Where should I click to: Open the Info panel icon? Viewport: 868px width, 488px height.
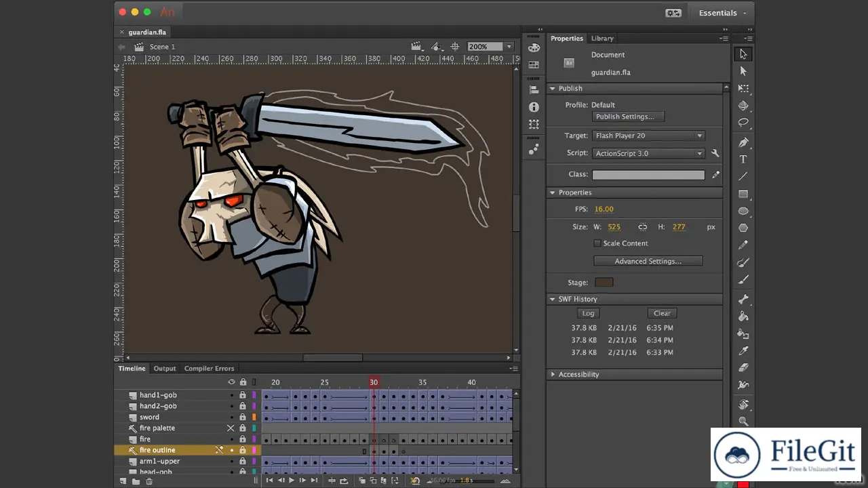tap(534, 107)
